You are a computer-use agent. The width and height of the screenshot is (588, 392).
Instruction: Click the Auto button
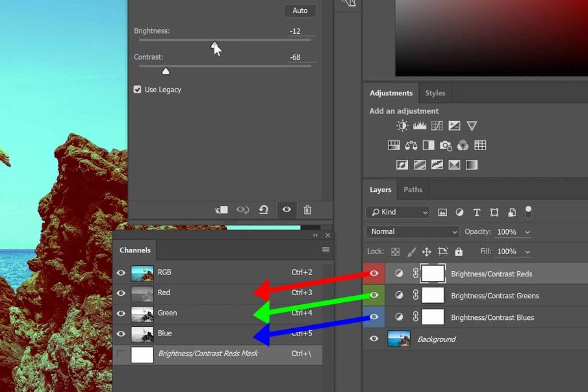pyautogui.click(x=300, y=11)
